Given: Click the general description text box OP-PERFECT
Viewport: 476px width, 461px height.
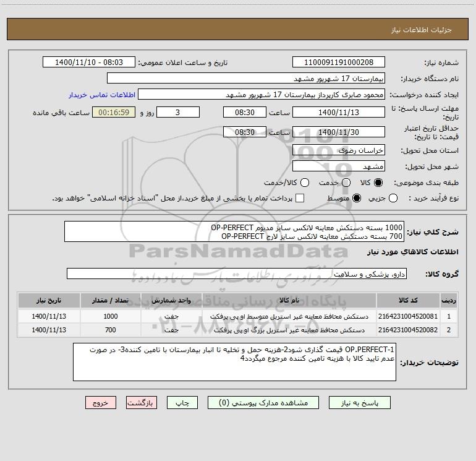Looking at the screenshot, I should click(234, 231).
